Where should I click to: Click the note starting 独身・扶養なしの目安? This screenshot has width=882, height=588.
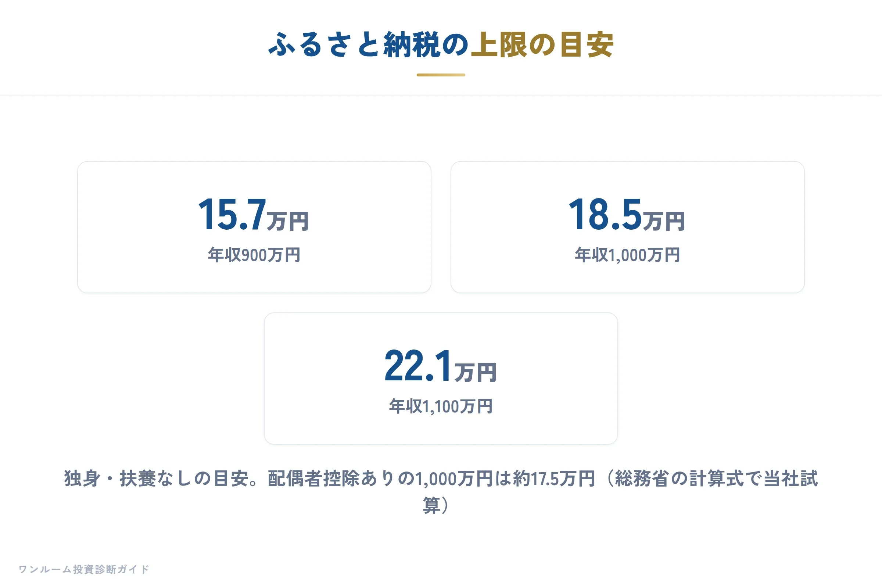click(441, 492)
